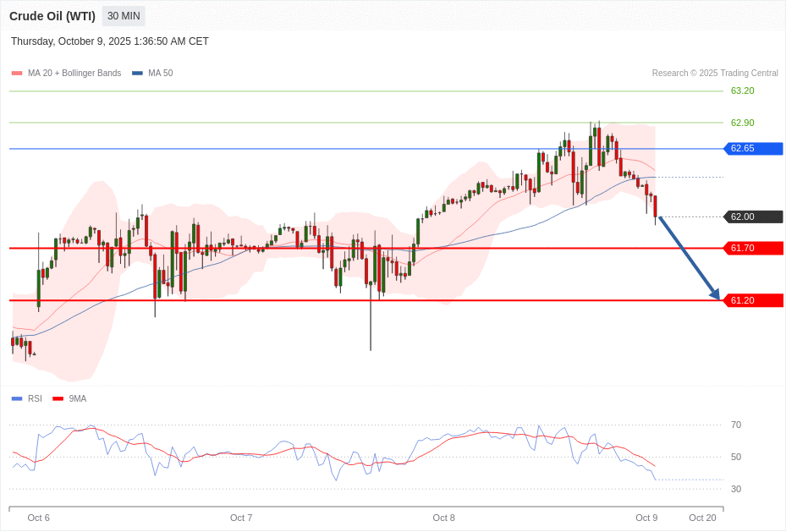Click the red MA 20 + Bollinger Bands swatch
Image resolution: width=786 pixels, height=532 pixels.
[x=17, y=74]
